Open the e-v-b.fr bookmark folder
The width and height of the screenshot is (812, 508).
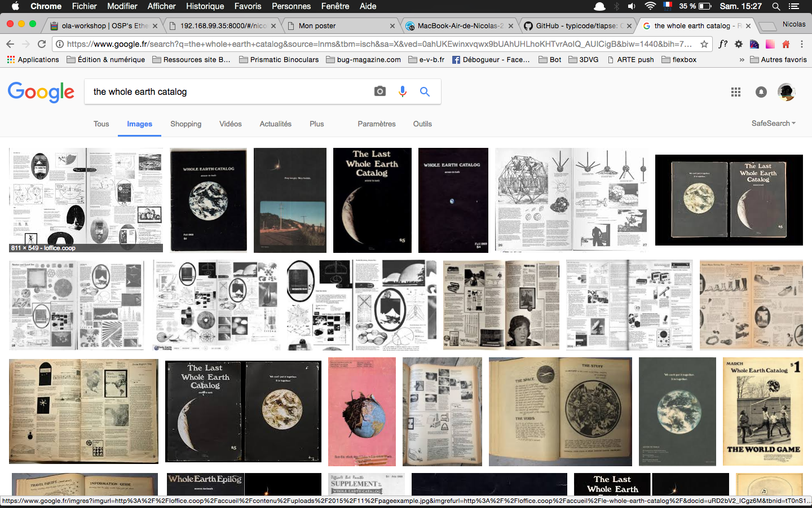point(426,59)
